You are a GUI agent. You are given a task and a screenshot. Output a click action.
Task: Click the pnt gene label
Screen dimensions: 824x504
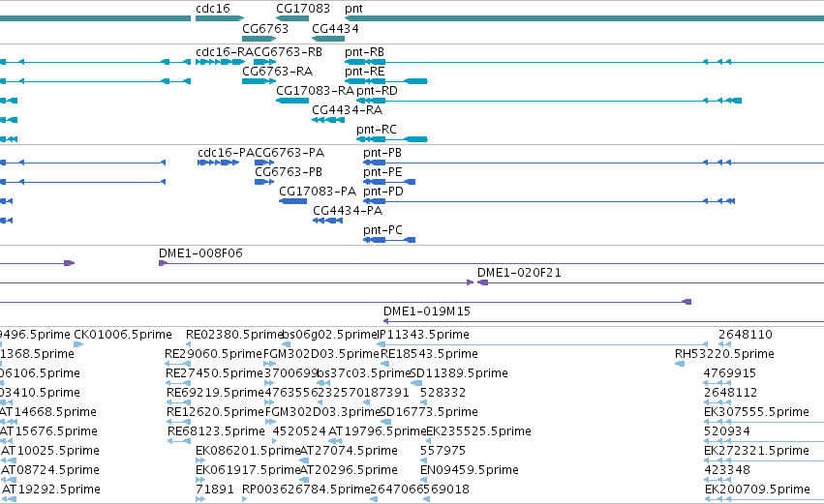[353, 9]
